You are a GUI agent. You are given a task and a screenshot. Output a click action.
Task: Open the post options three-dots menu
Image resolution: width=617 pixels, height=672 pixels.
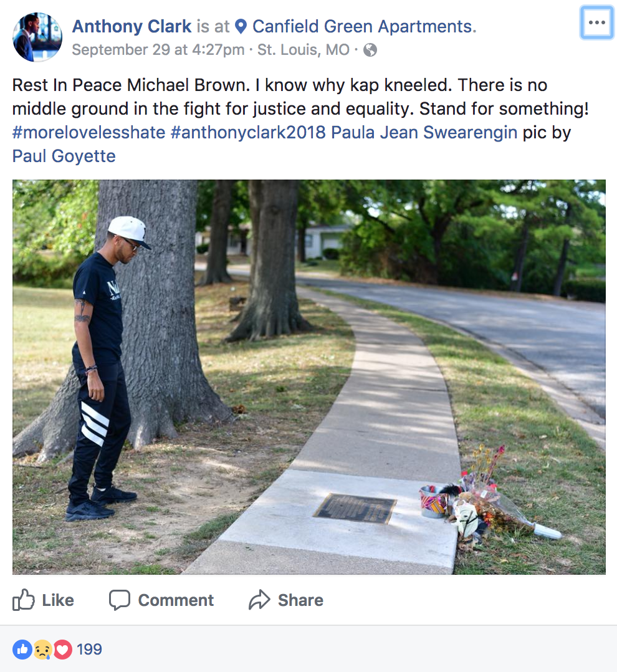(597, 22)
